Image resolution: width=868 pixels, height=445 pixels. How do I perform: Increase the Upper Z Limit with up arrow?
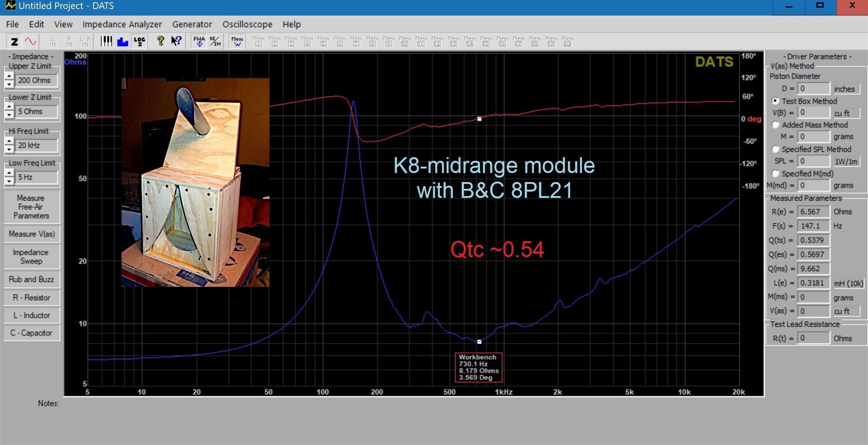point(9,76)
